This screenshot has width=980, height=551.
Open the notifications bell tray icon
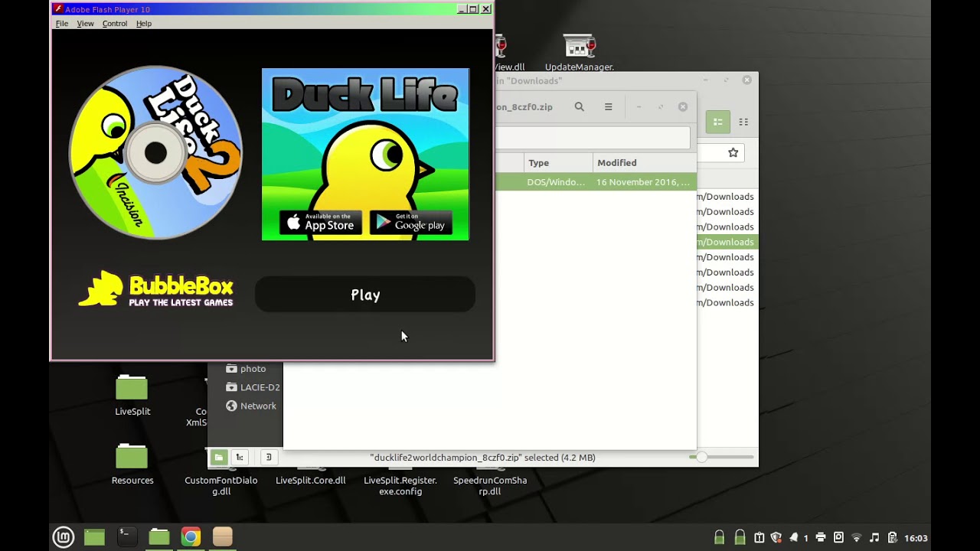click(794, 537)
